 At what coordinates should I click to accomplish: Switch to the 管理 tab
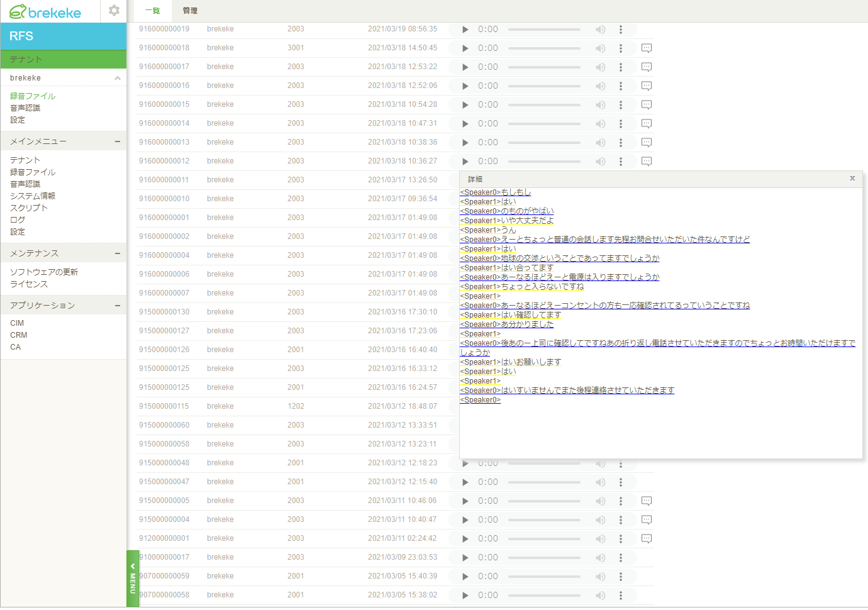pyautogui.click(x=190, y=11)
